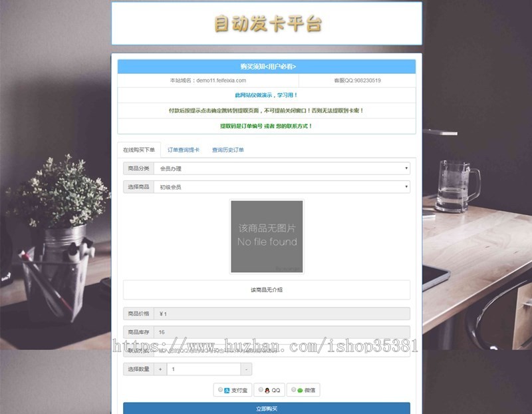Screen dimensions: 532x414
Task: Click the 购买须知<用户必看> header
Action: coord(267,67)
